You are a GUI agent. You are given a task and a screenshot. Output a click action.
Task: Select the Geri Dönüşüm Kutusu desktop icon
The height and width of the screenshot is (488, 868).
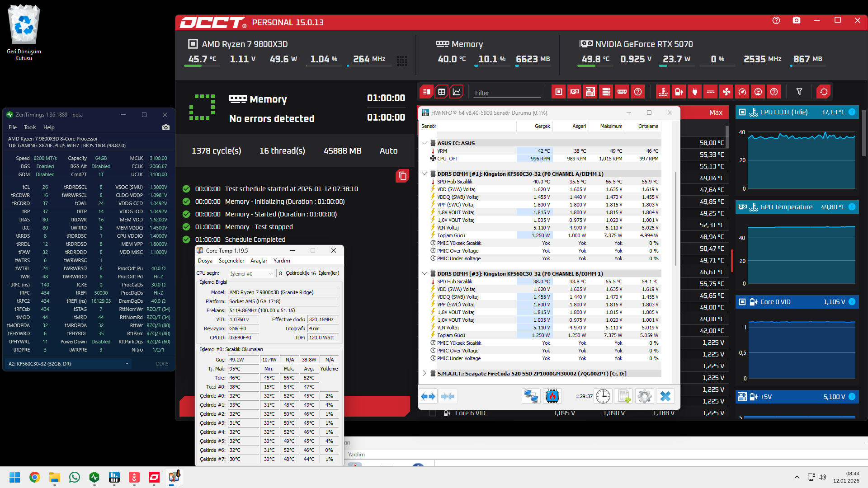pos(24,33)
